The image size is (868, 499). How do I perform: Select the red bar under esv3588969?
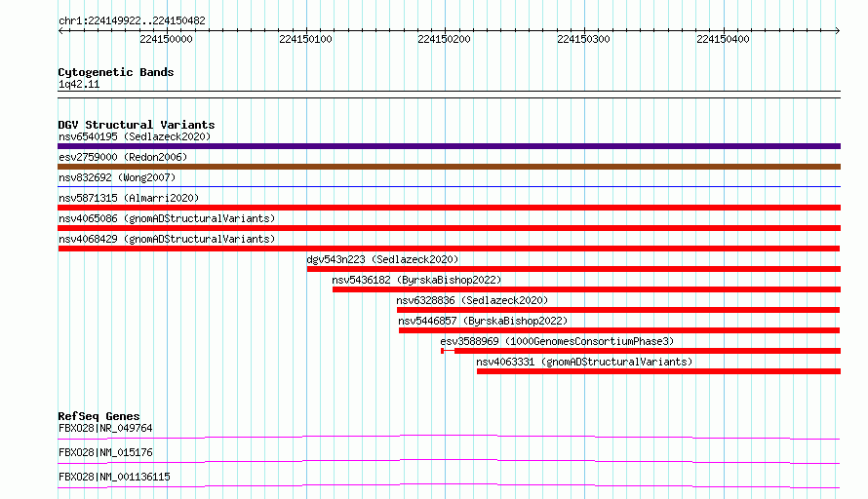641,351
